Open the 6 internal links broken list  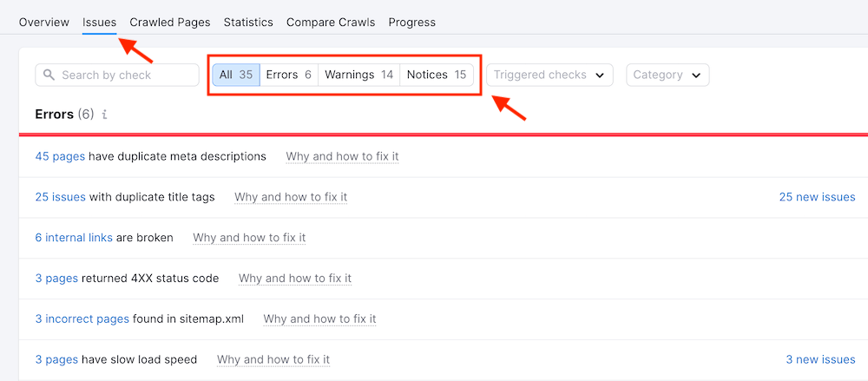(x=74, y=237)
